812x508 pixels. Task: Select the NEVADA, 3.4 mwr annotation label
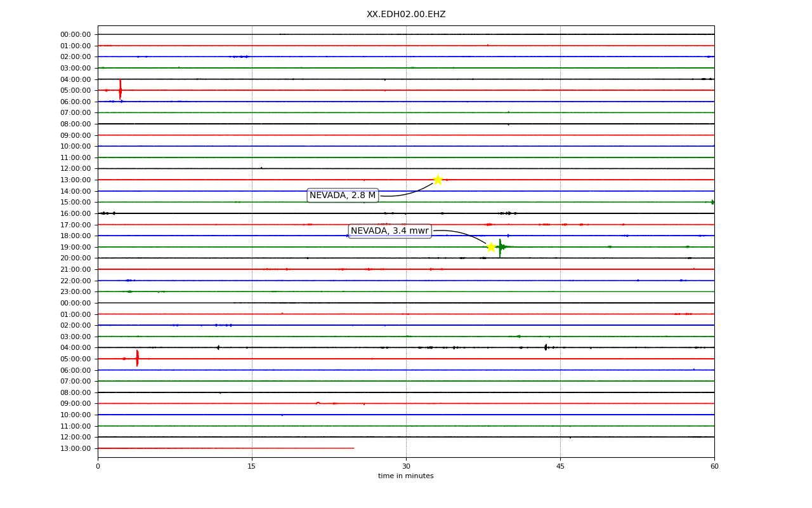coord(390,231)
